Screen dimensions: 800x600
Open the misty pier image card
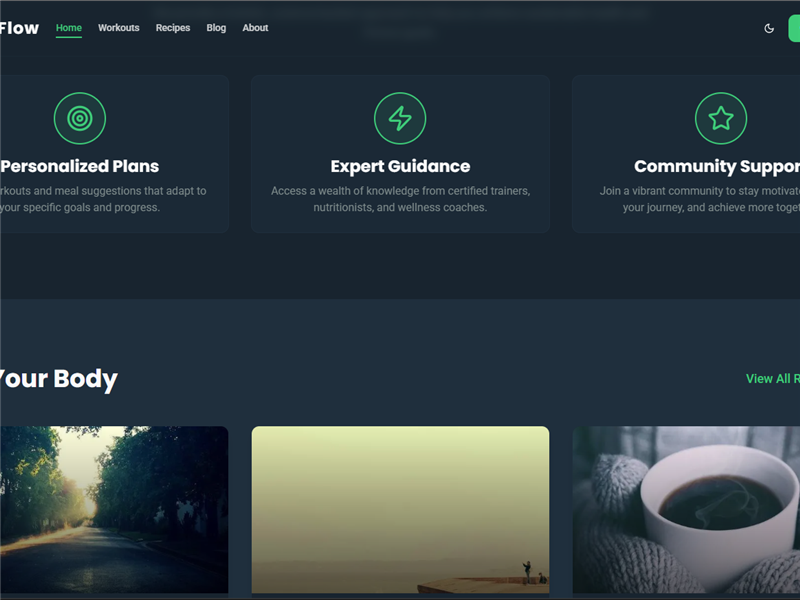pyautogui.click(x=400, y=510)
